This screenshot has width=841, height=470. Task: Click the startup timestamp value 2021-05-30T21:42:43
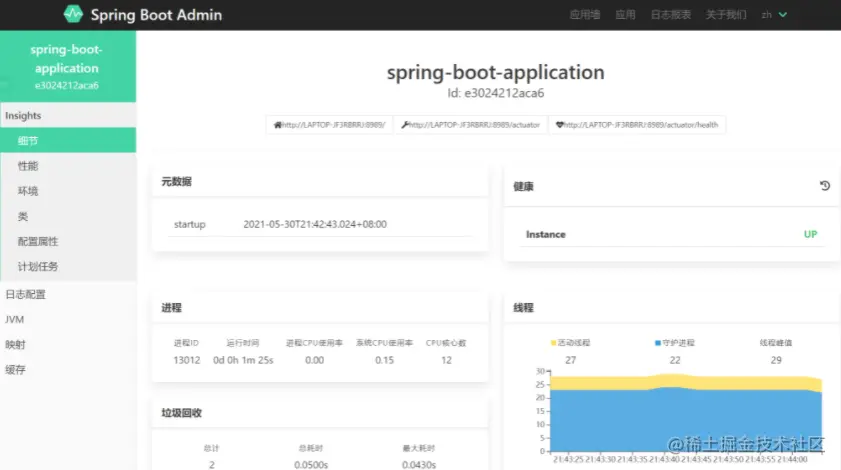[x=315, y=224]
